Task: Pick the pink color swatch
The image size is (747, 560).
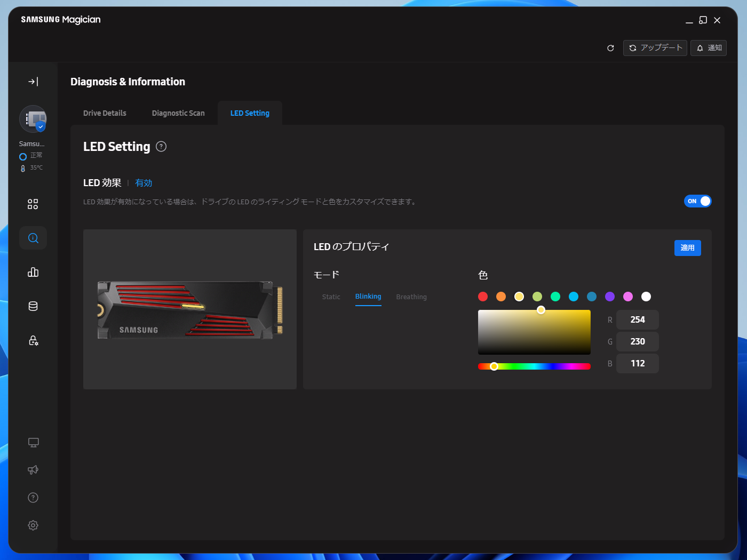Action: click(628, 297)
